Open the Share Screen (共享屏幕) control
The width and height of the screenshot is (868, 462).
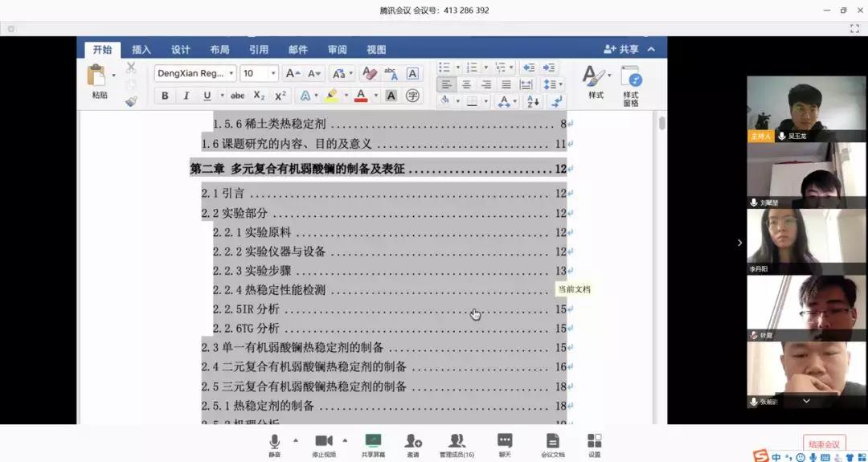373,444
